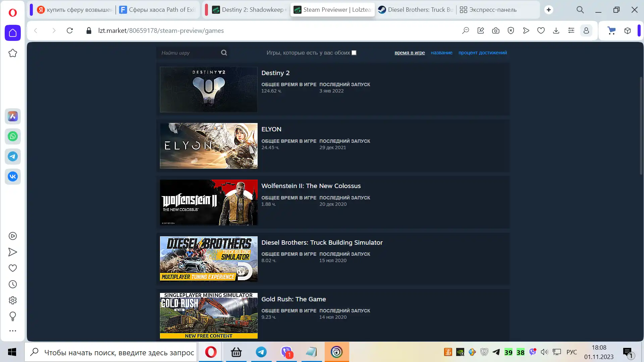Open Microsoft Store from the taskbar
Viewport: 644px width, 362px height.
[x=236, y=352]
